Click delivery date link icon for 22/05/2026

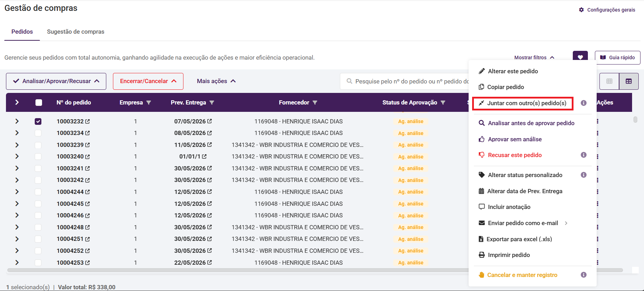tap(209, 262)
